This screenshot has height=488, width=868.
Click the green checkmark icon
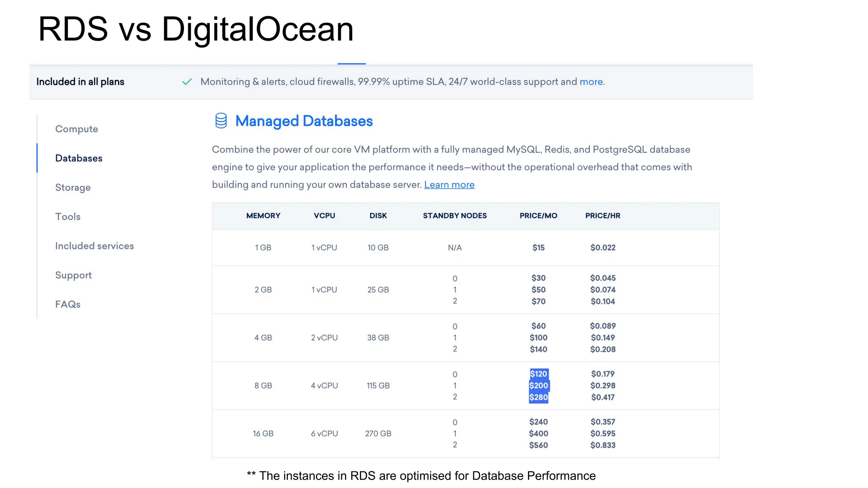[187, 82]
